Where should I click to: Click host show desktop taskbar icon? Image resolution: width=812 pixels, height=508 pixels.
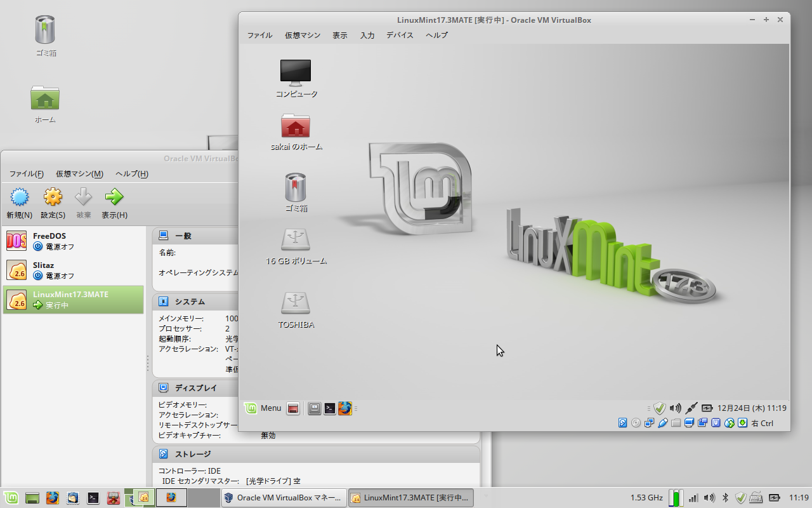[x=32, y=498]
